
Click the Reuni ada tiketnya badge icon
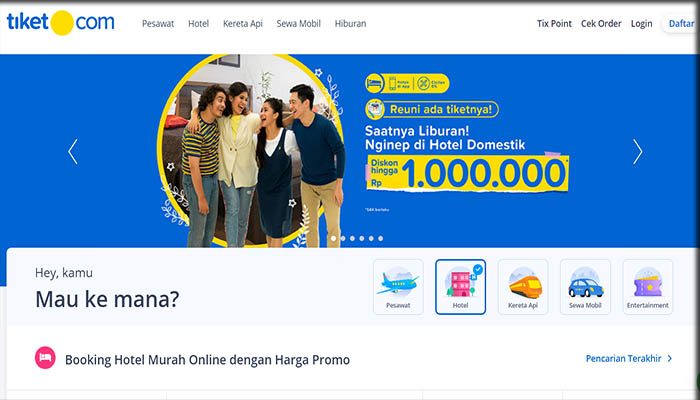click(375, 109)
